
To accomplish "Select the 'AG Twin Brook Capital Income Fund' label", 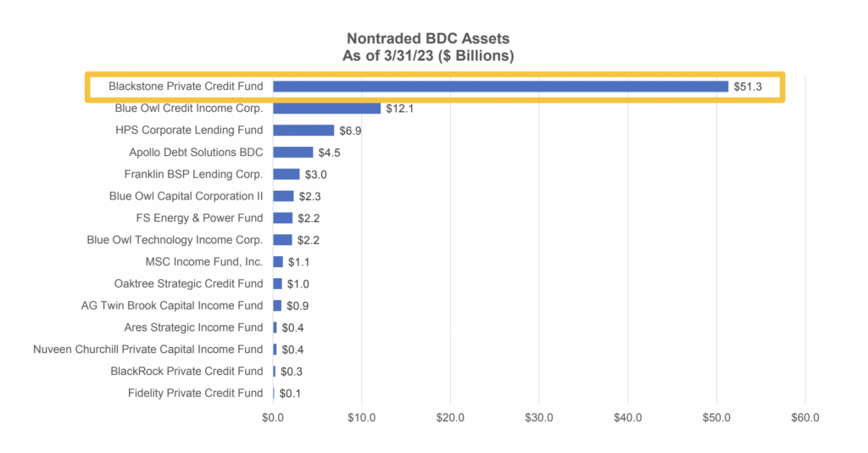I will pos(172,305).
